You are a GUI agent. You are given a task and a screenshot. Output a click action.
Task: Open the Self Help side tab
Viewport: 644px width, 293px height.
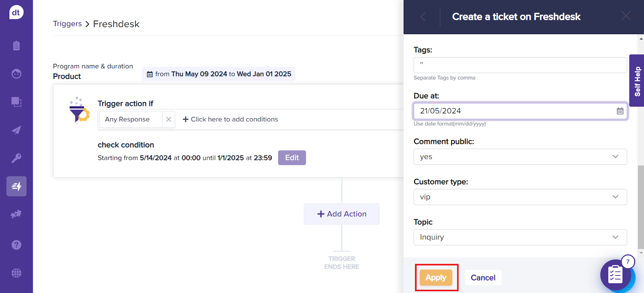pyautogui.click(x=637, y=81)
